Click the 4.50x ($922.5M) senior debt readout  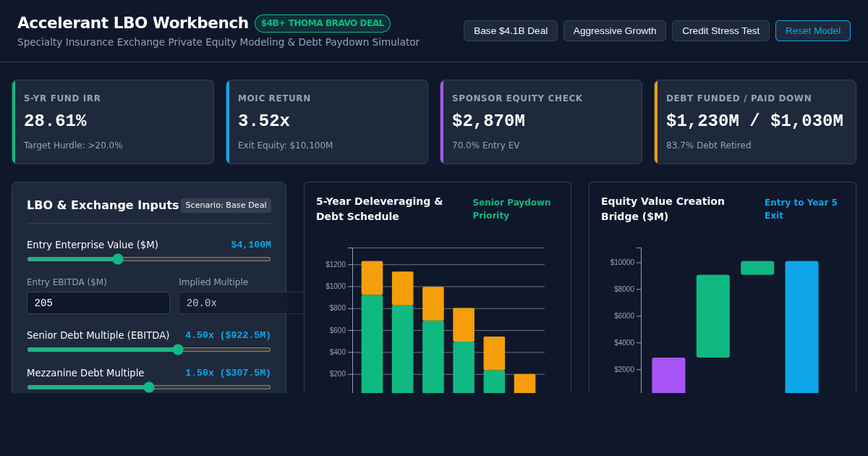228,335
